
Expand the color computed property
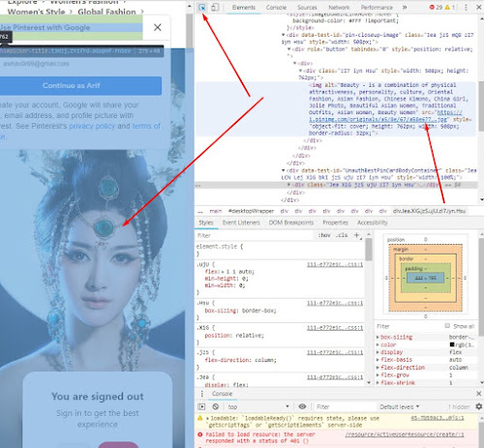coord(378,344)
